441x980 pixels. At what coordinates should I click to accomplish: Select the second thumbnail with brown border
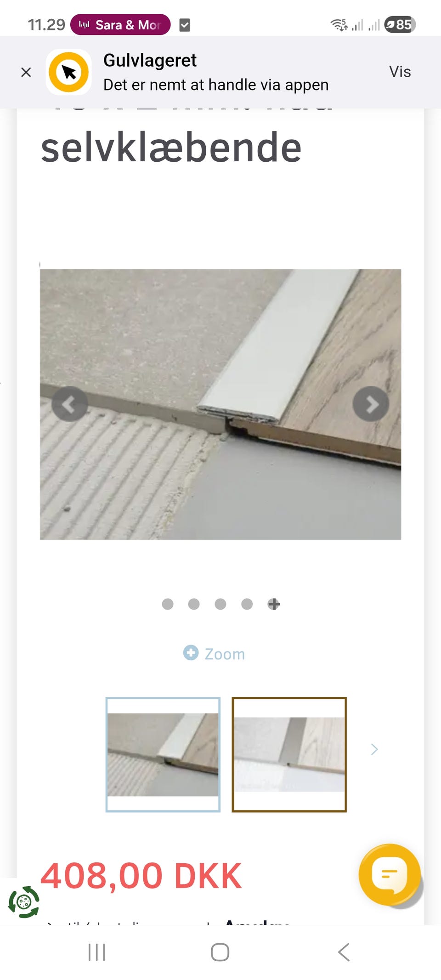click(x=289, y=754)
